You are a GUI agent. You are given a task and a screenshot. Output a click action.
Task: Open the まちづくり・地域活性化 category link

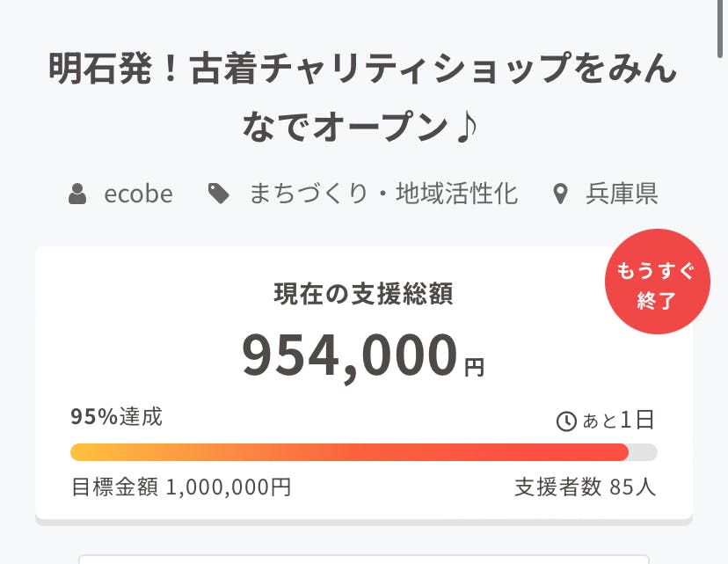coord(383,193)
